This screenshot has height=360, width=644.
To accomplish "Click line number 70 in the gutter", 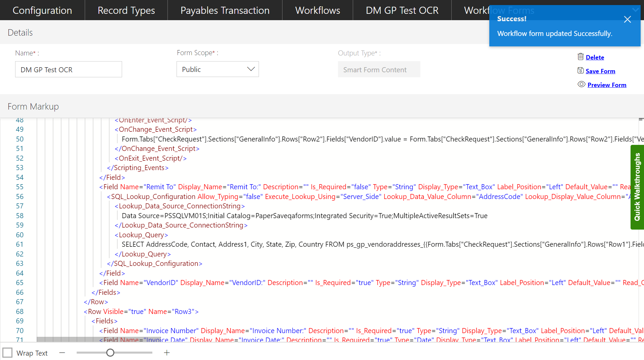I will point(20,331).
